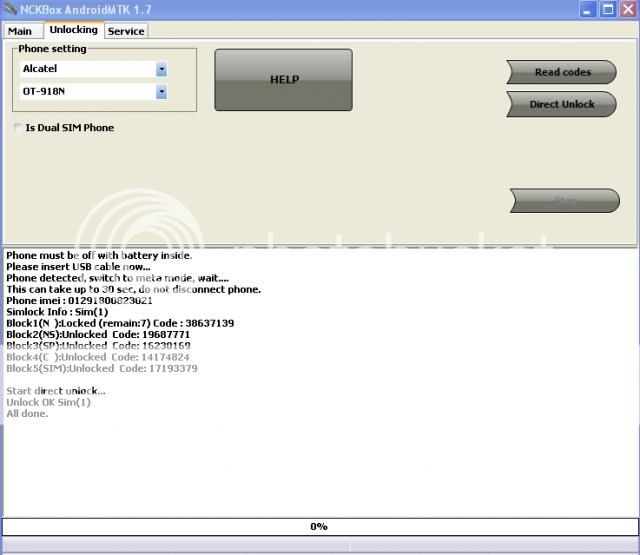Switch to the Main tab
640x555 pixels.
click(x=20, y=31)
